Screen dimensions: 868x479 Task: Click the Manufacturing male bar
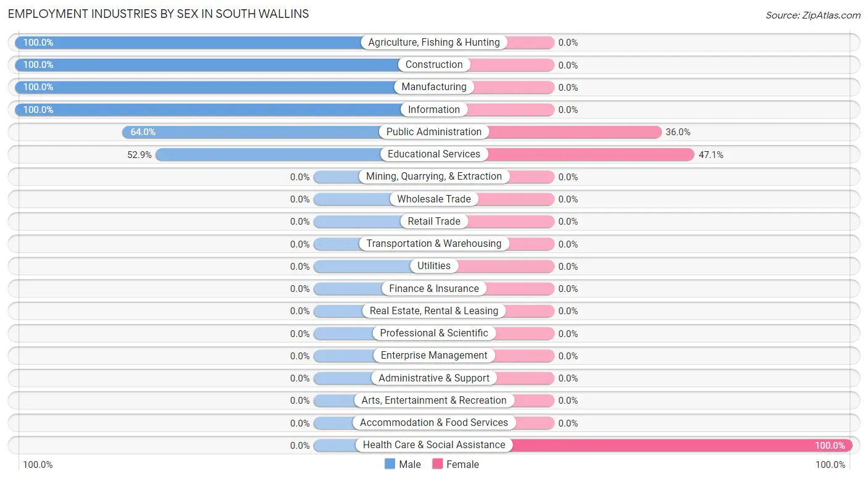(204, 87)
